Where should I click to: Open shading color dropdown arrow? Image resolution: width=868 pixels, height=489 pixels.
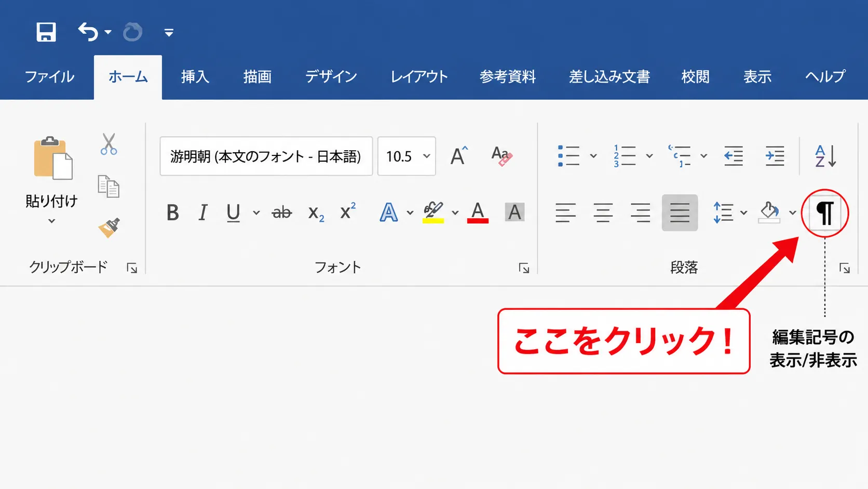(792, 213)
